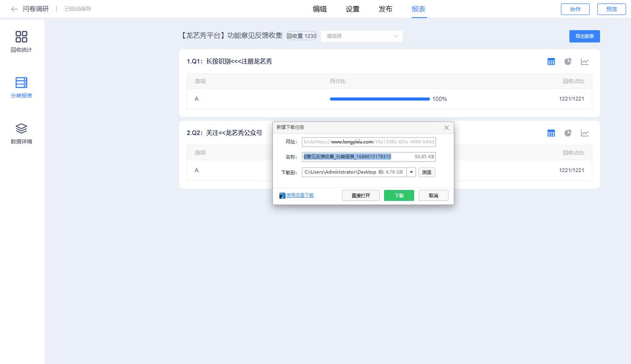631x364 pixels.
Task: Switch to the 发布 tab
Action: [385, 9]
